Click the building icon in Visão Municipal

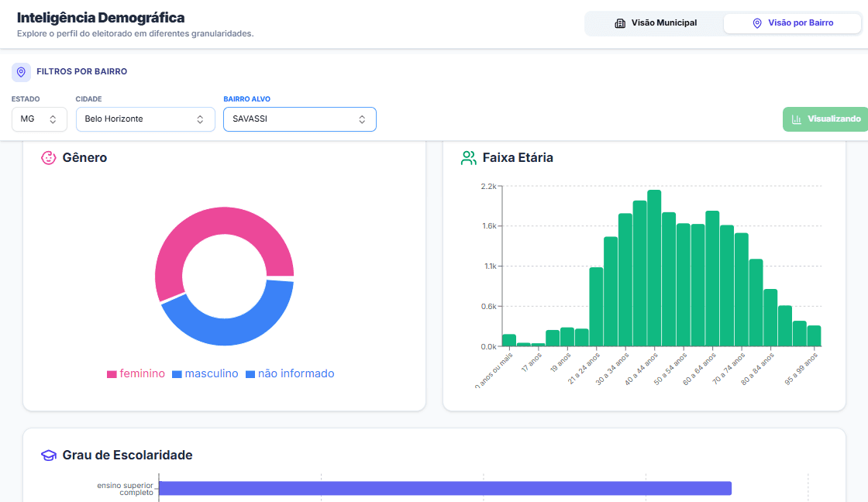(x=620, y=23)
